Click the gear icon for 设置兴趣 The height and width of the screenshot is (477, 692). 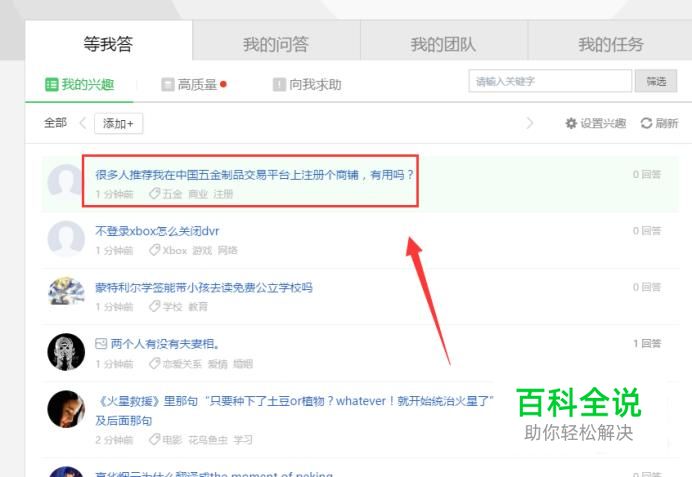pos(571,123)
